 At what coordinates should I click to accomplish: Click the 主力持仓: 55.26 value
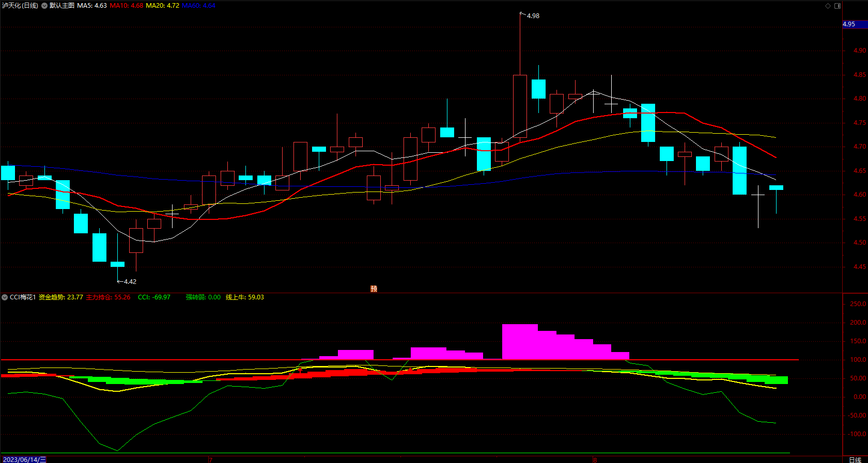[108, 297]
